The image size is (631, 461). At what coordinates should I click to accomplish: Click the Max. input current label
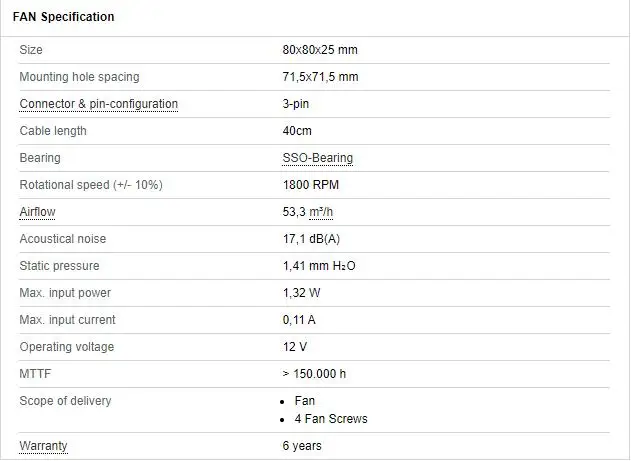click(67, 320)
